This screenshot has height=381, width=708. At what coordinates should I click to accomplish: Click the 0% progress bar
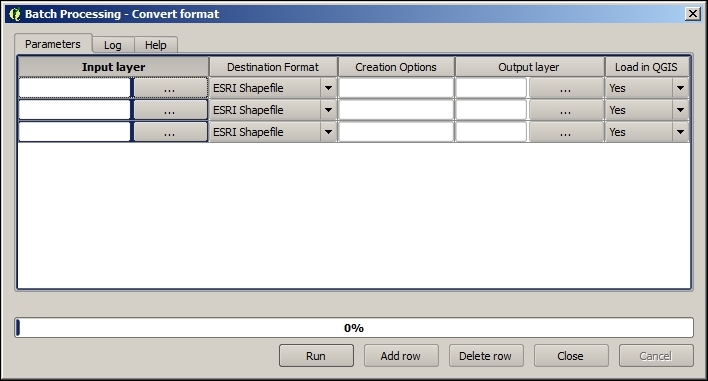coord(354,328)
